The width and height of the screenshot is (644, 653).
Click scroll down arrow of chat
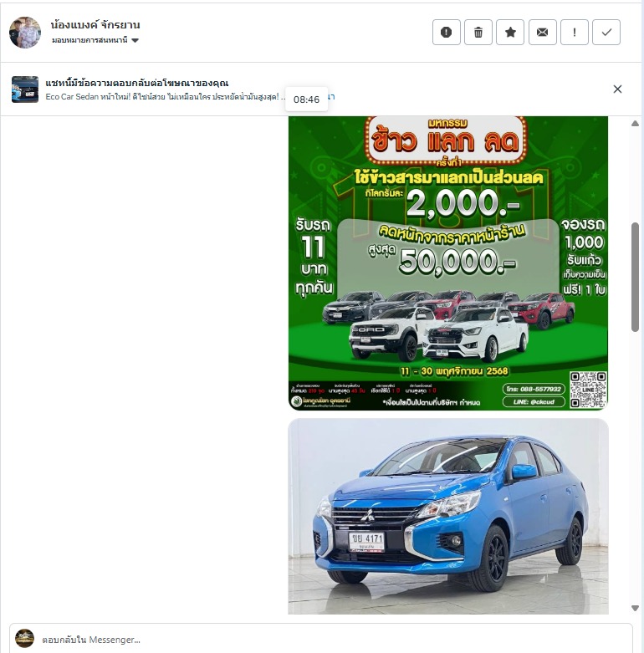click(635, 608)
